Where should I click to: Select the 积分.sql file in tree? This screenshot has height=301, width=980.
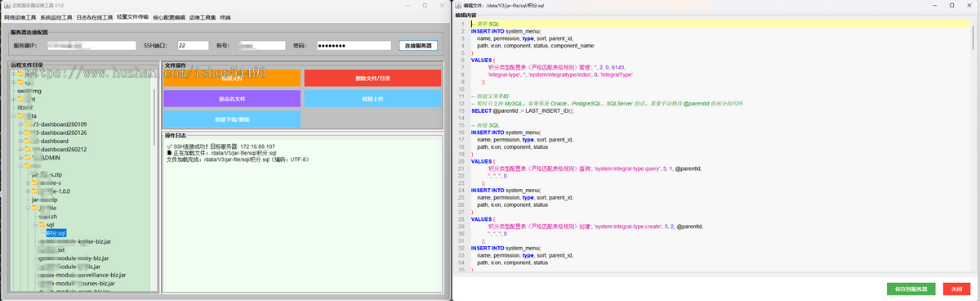click(56, 233)
